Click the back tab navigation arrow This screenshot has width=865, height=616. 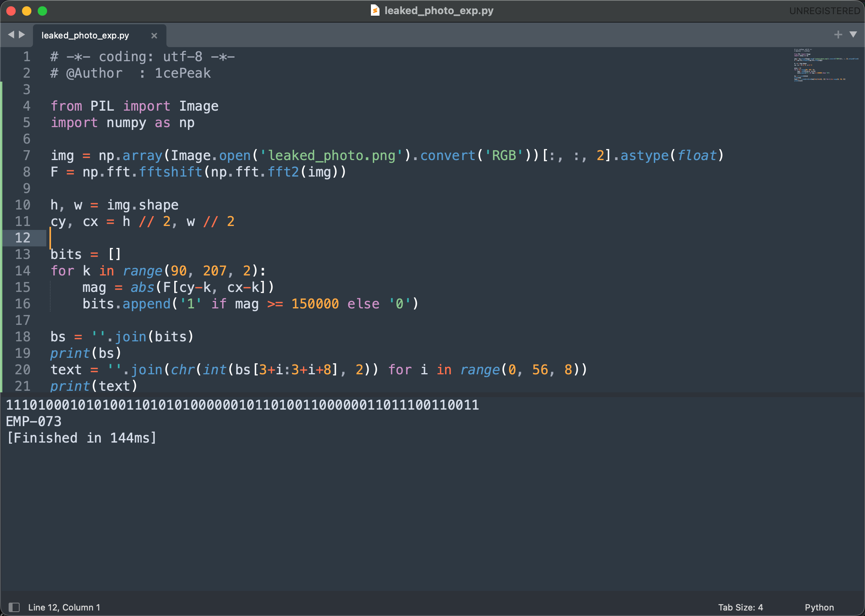11,35
